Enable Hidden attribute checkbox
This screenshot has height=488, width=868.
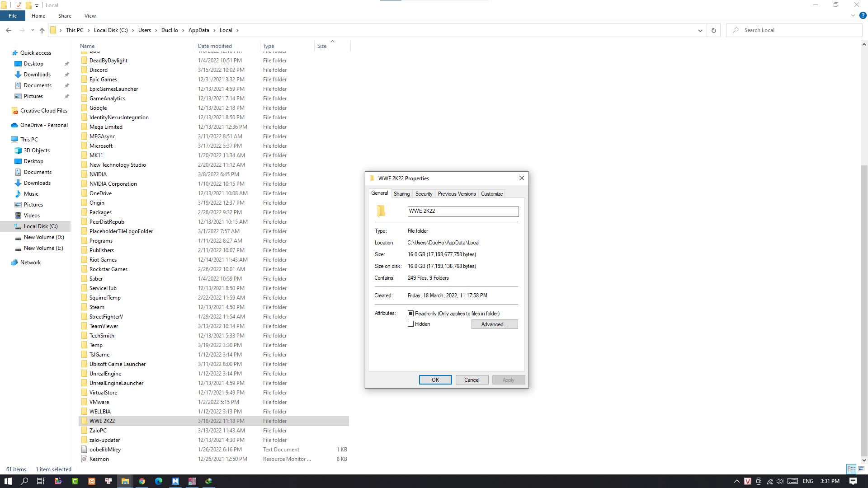pyautogui.click(x=410, y=324)
